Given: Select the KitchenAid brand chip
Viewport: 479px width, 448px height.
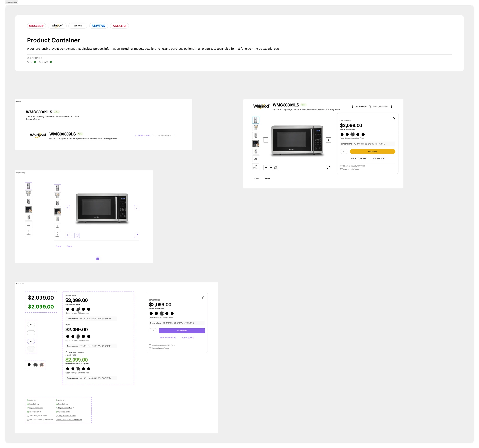Looking at the screenshot, I should tap(36, 26).
